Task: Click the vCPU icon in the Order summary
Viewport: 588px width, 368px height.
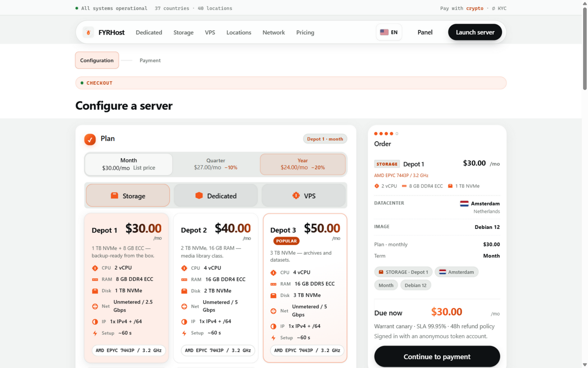Action: (x=377, y=186)
